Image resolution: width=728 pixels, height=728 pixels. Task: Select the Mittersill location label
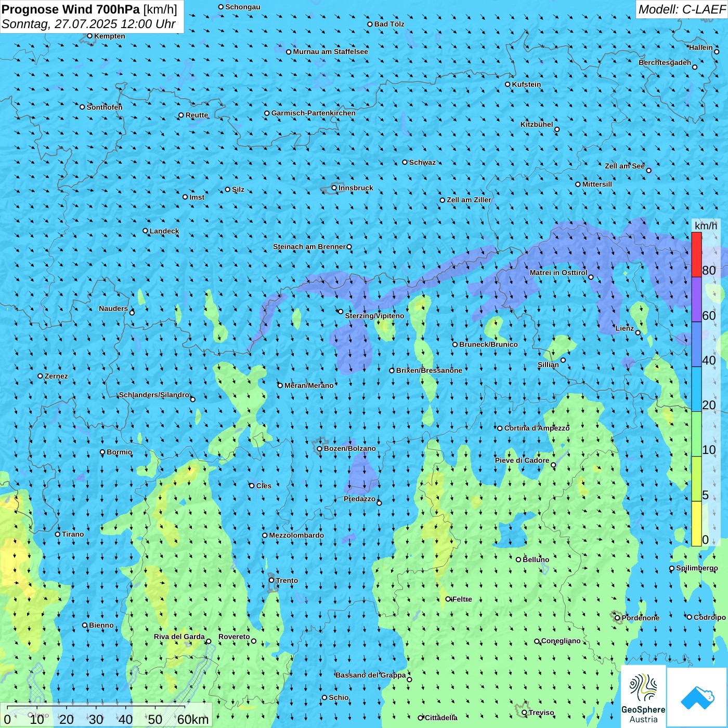pyautogui.click(x=597, y=184)
